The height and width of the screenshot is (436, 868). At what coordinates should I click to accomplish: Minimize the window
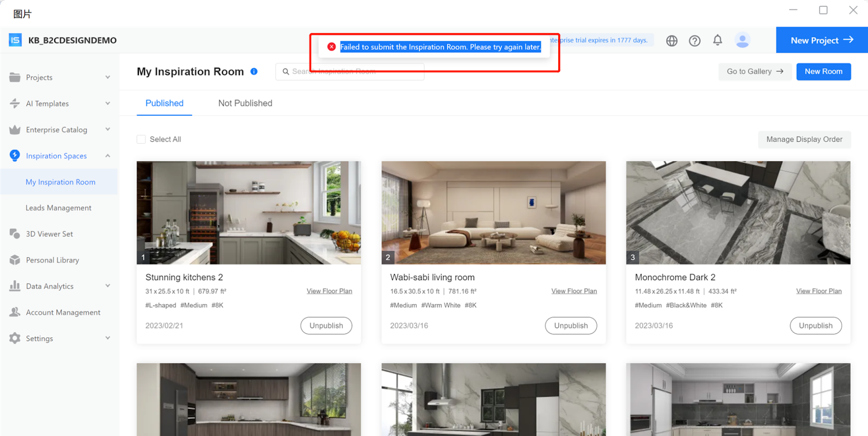point(793,10)
